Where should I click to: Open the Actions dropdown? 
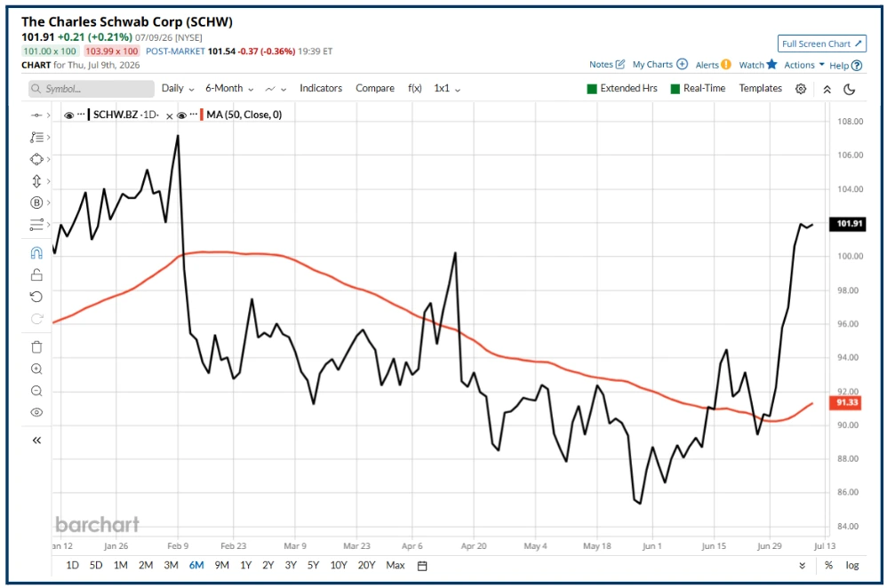(x=803, y=65)
